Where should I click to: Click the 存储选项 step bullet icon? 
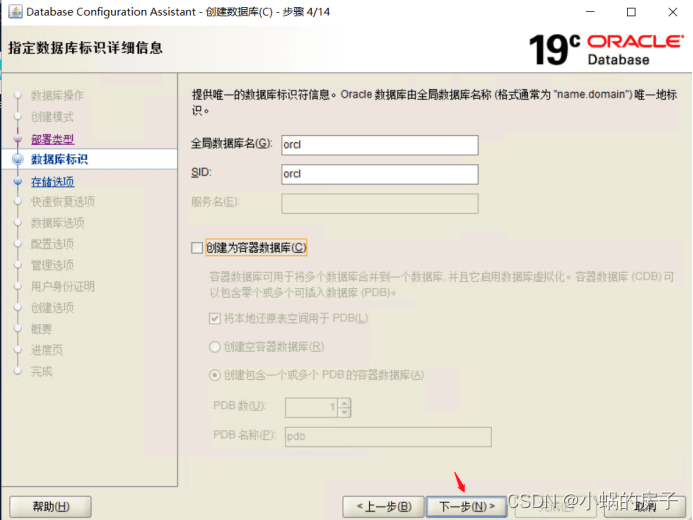pos(18,182)
